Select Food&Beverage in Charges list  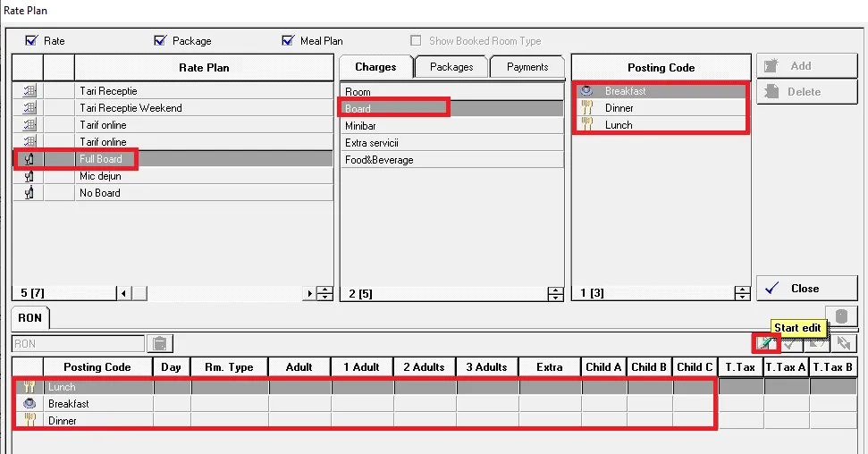(451, 160)
